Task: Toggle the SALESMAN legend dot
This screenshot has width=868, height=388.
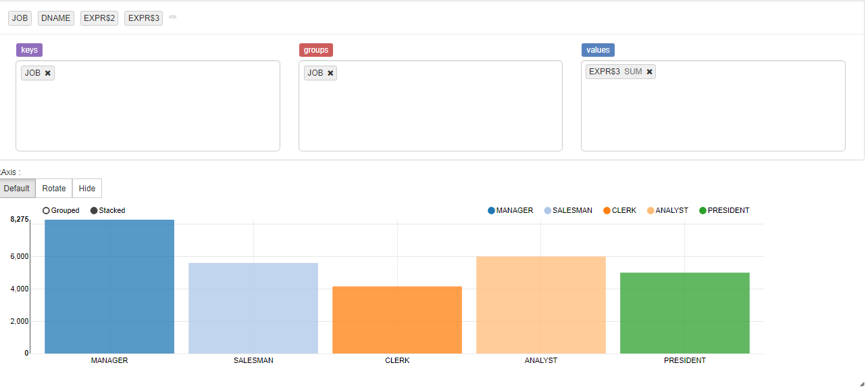Action: click(x=548, y=211)
